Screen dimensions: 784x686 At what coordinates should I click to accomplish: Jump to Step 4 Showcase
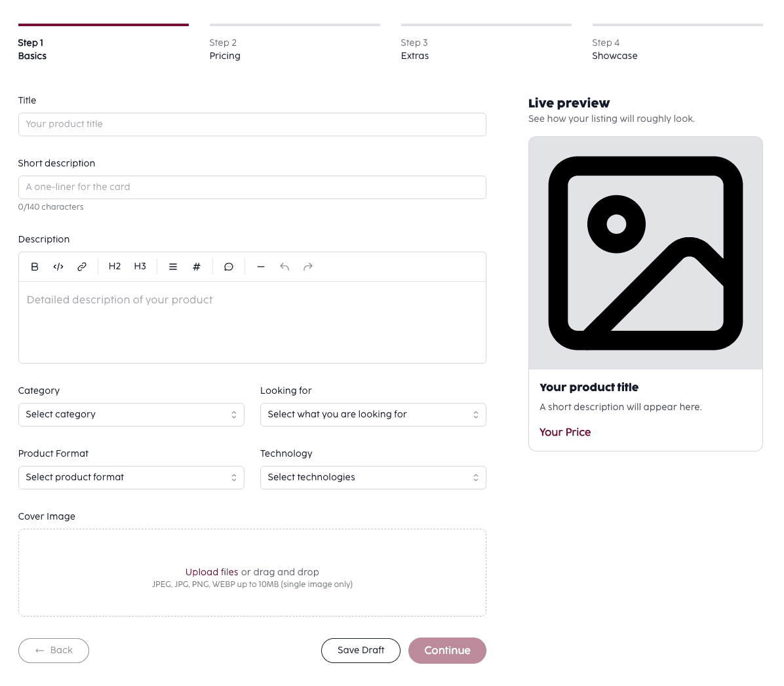click(614, 49)
